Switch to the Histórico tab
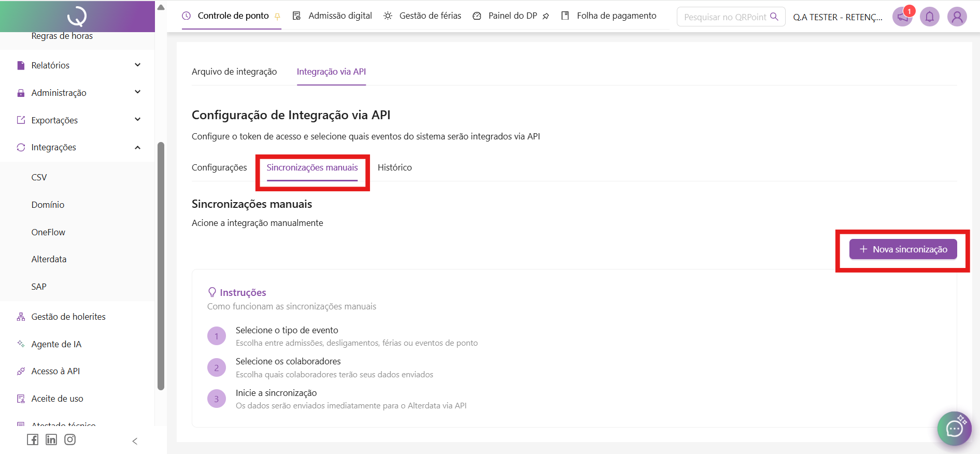Image resolution: width=980 pixels, height=454 pixels. (394, 167)
